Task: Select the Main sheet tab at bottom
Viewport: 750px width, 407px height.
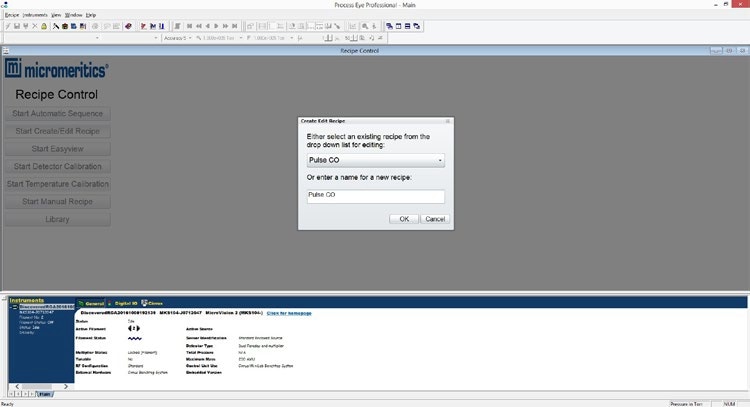Action: 44,394
